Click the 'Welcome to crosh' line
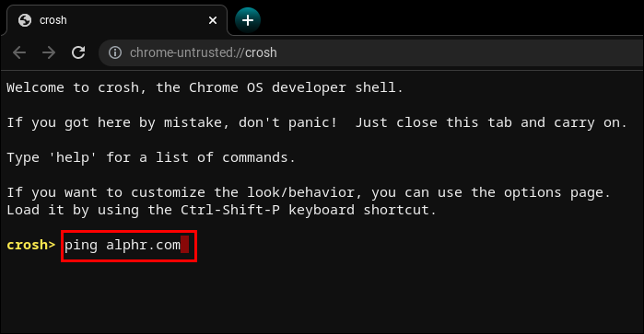Image resolution: width=644 pixels, height=334 pixels. coord(205,87)
